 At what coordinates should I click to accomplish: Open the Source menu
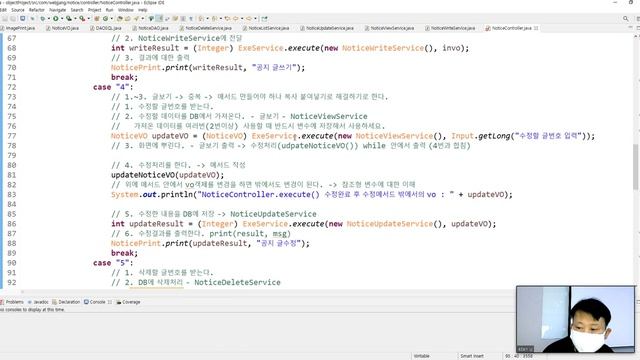coord(18,10)
